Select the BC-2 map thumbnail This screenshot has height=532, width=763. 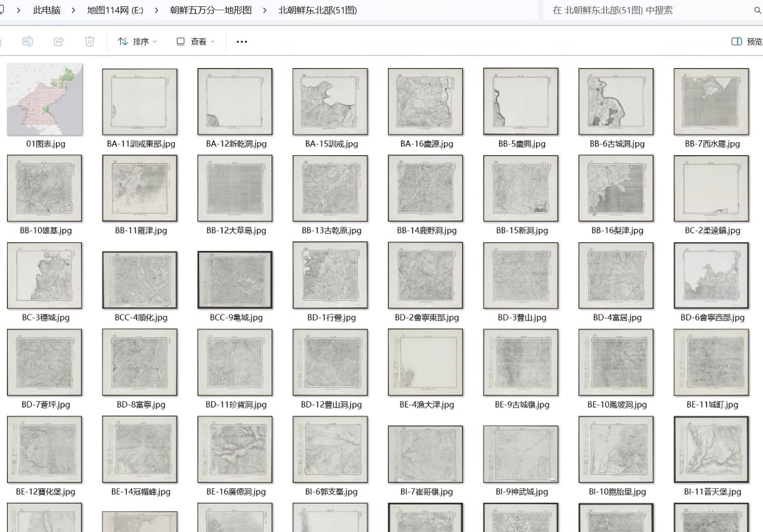[712, 189]
